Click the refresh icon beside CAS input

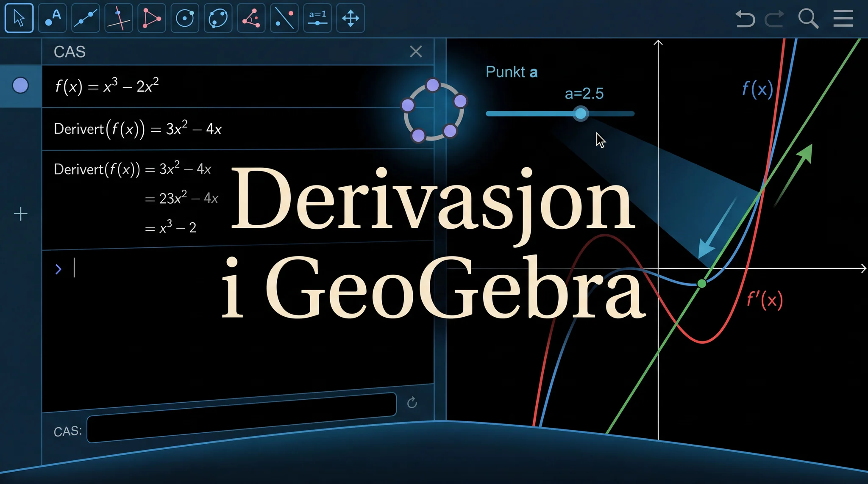coord(412,402)
